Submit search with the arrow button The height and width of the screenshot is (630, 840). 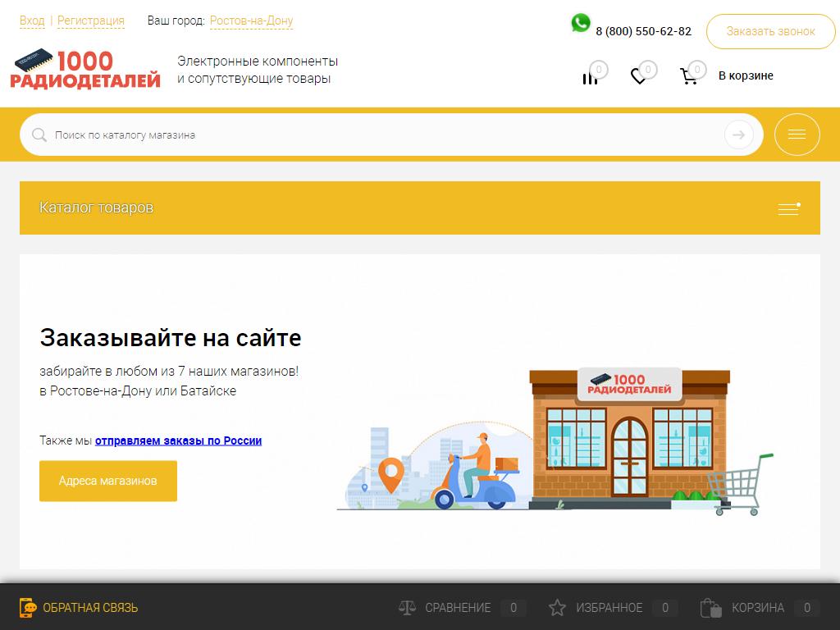(738, 135)
